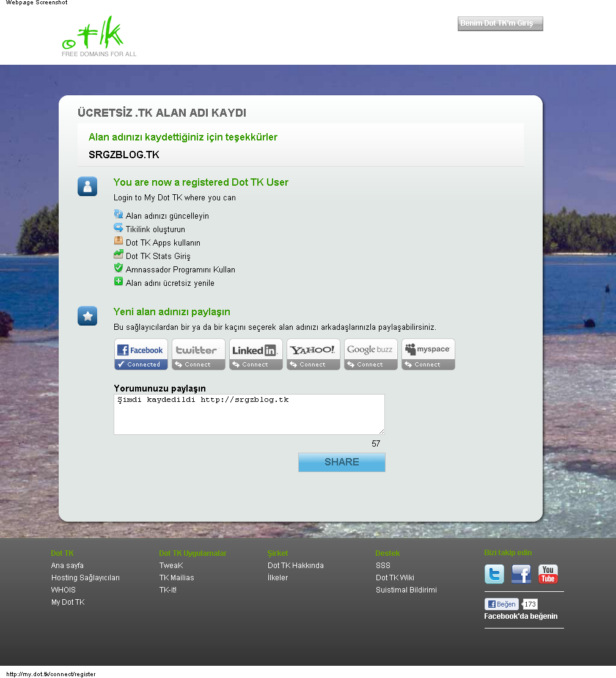Open WHOIS footer link
616x678 pixels.
pyautogui.click(x=63, y=590)
